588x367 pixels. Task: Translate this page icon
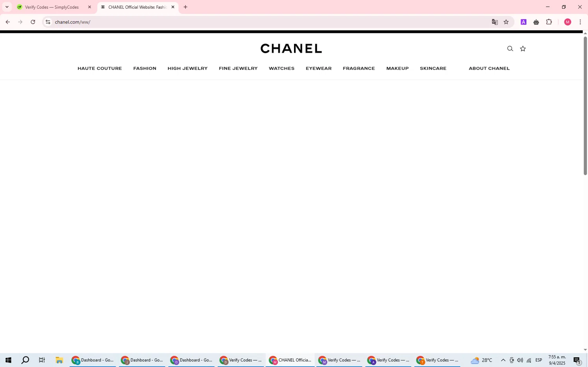495,22
